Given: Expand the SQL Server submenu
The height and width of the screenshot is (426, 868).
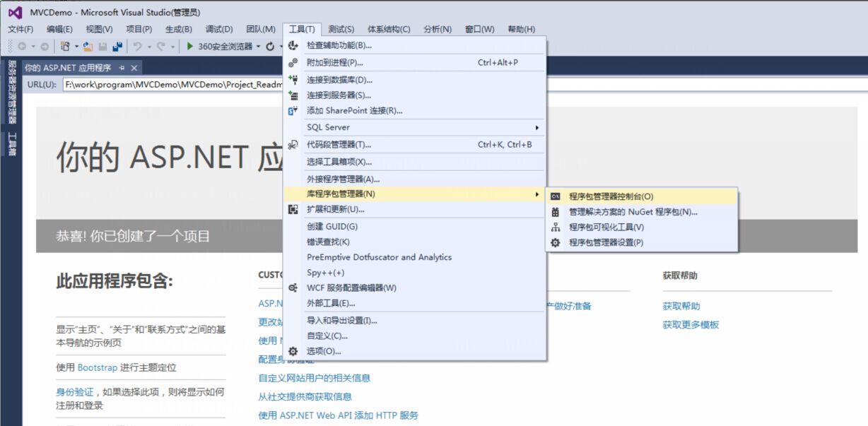Looking at the screenshot, I should [x=537, y=127].
